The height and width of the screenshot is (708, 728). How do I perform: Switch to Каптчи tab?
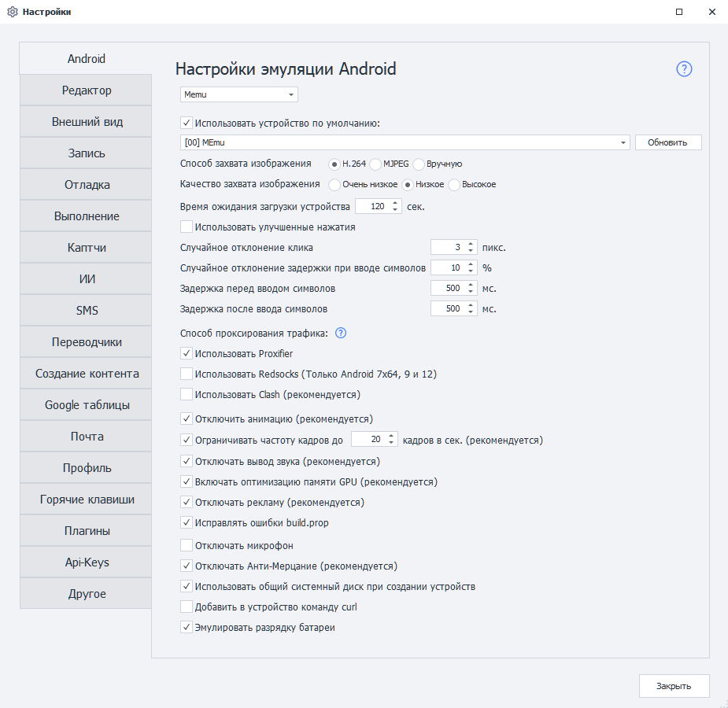click(x=86, y=248)
